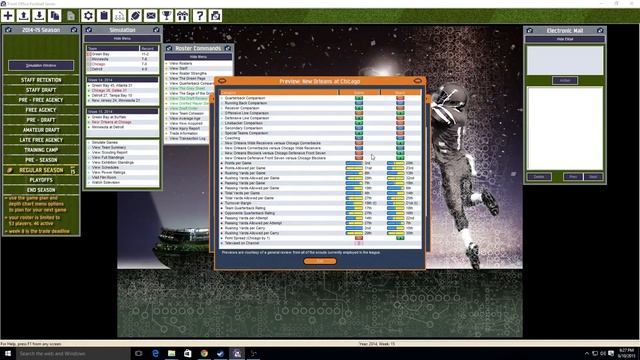The width and height of the screenshot is (640, 360).
Task: Open Windows Start button
Action: tap(8, 353)
